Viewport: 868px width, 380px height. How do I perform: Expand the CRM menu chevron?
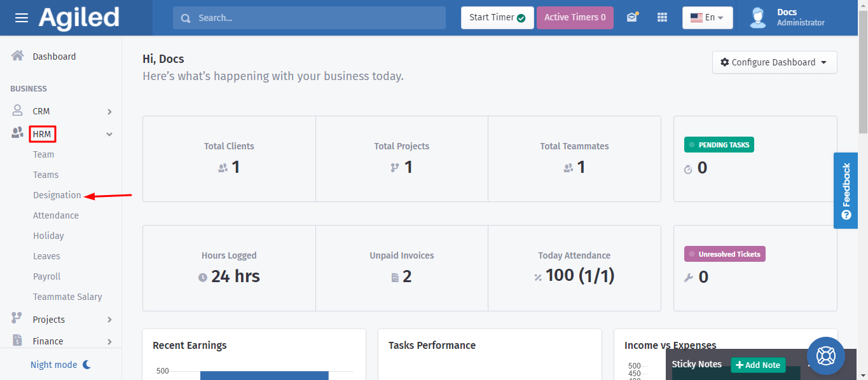[109, 112]
